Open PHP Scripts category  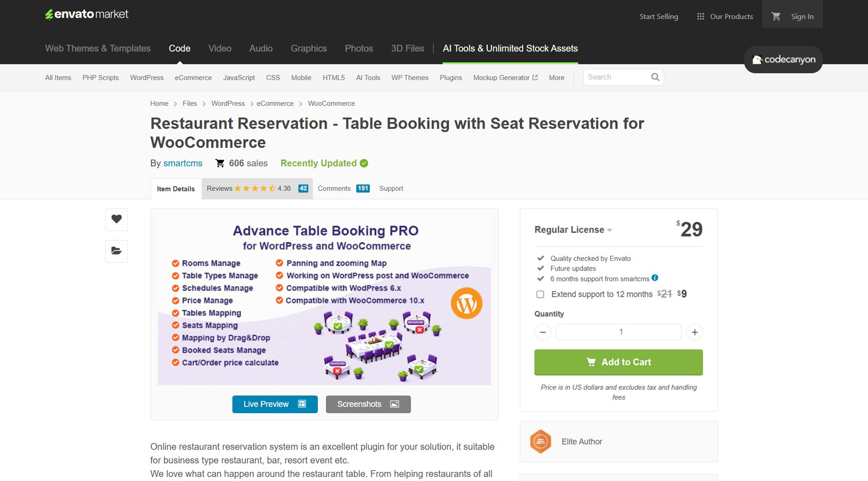100,78
